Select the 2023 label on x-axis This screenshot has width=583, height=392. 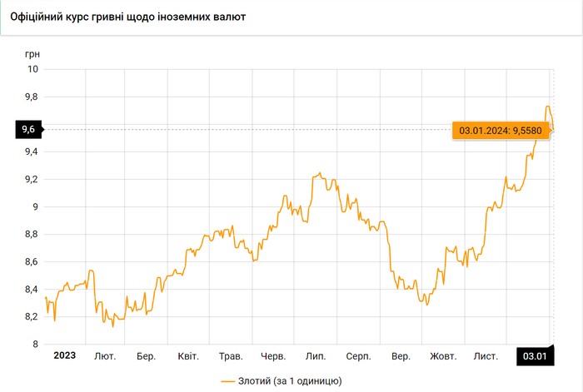point(64,355)
